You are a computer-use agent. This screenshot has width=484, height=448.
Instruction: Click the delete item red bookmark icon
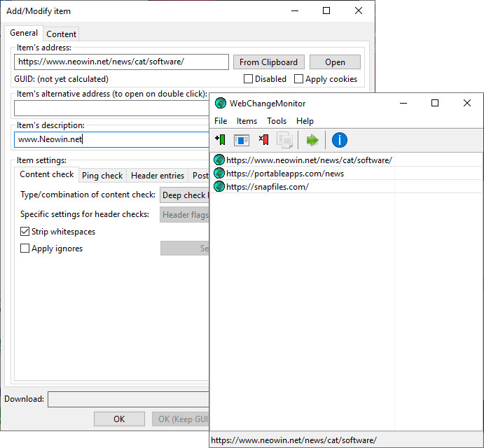[263, 140]
